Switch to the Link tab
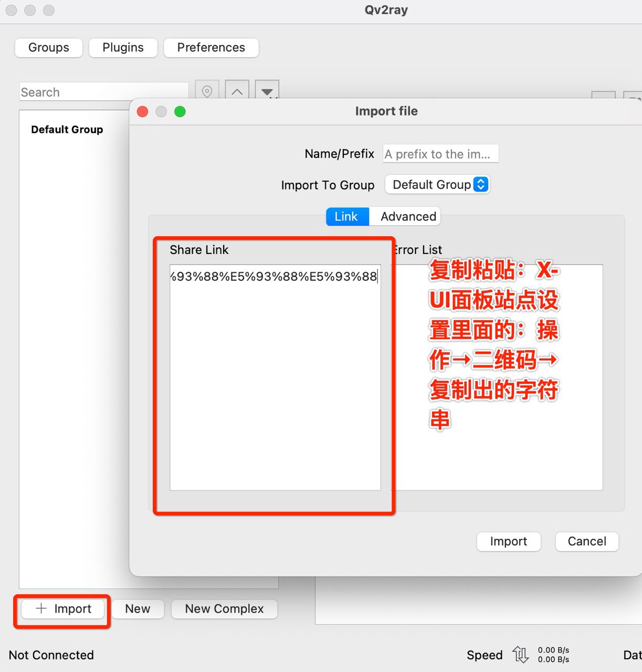The width and height of the screenshot is (642, 672). (346, 216)
